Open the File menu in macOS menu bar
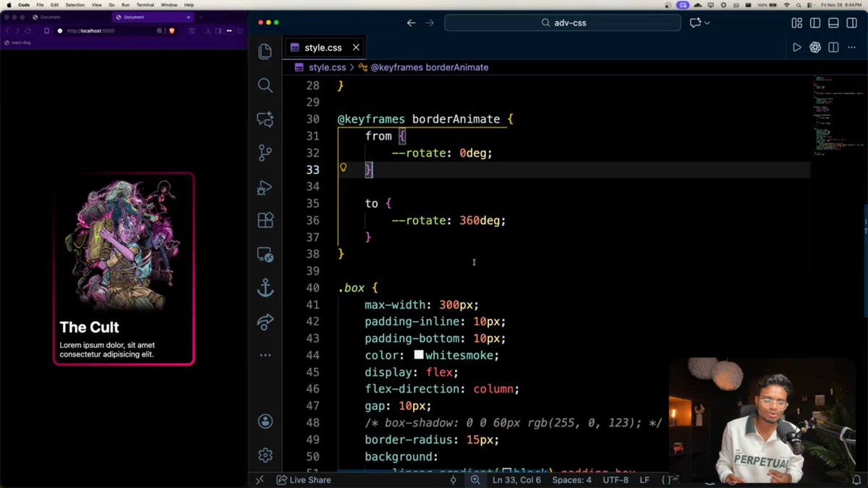 click(x=41, y=5)
